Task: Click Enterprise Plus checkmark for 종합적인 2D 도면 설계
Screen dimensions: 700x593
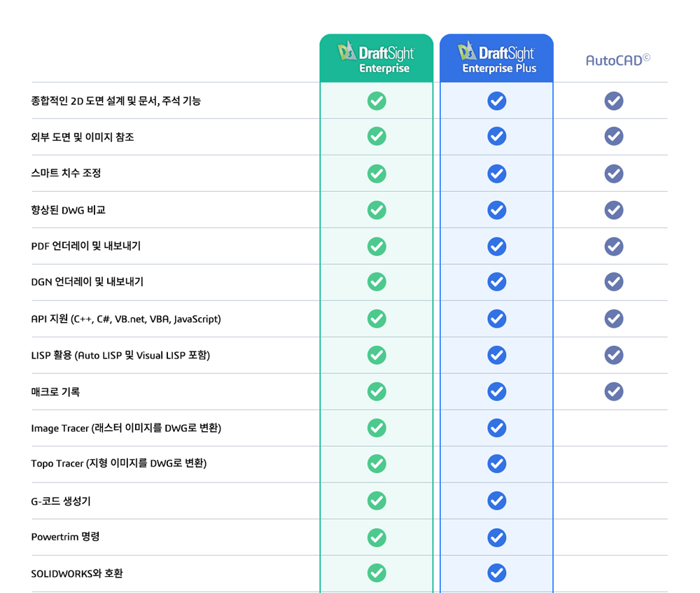Action: 497,101
